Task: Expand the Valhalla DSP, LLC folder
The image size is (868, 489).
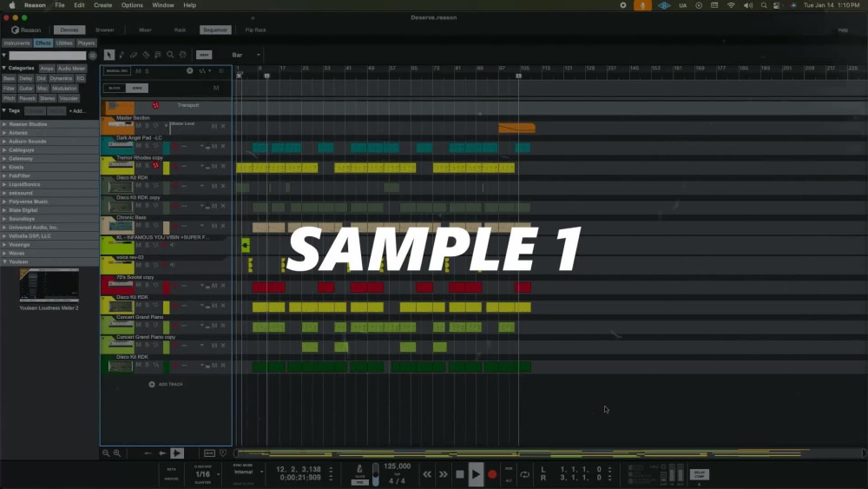Action: tap(5, 236)
